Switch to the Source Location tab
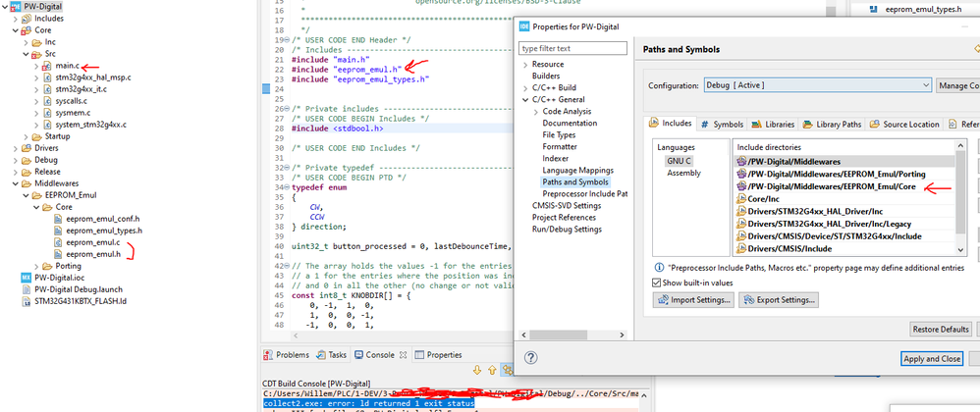Screen dimensions: 980x412 [x=904, y=125]
